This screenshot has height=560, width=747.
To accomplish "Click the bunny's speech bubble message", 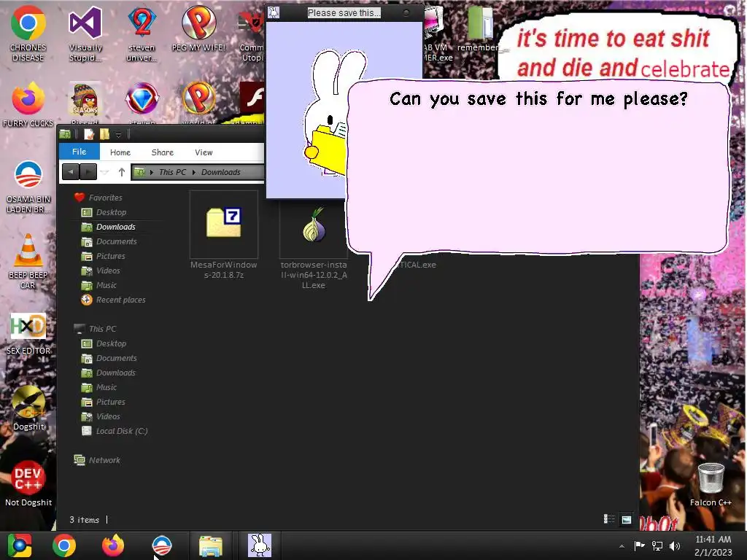I will click(538, 98).
